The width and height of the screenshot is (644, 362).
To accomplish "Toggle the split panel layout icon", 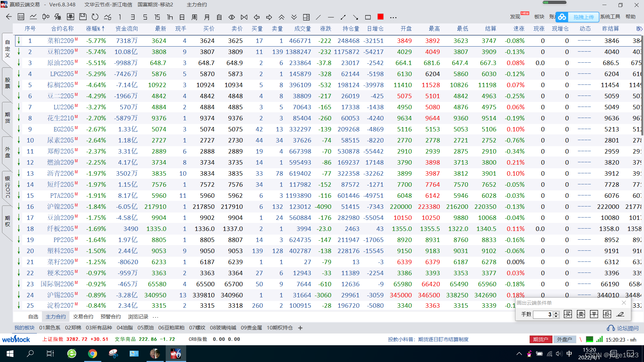I will pos(306,17).
